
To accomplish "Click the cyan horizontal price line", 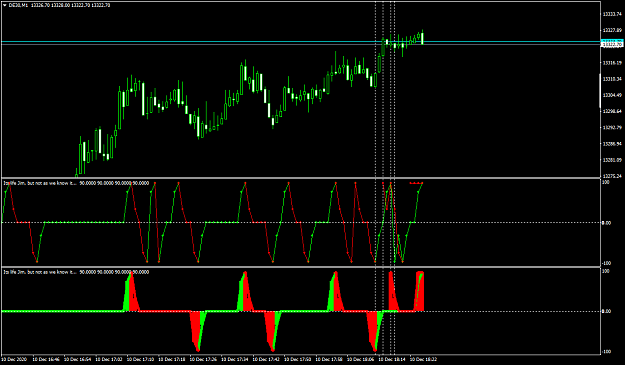I will point(301,41).
